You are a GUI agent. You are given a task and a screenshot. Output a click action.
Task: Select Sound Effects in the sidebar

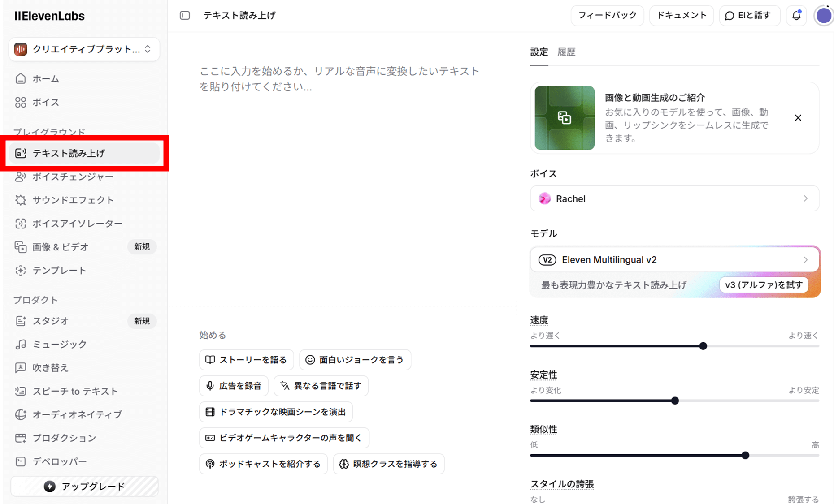pos(73,200)
